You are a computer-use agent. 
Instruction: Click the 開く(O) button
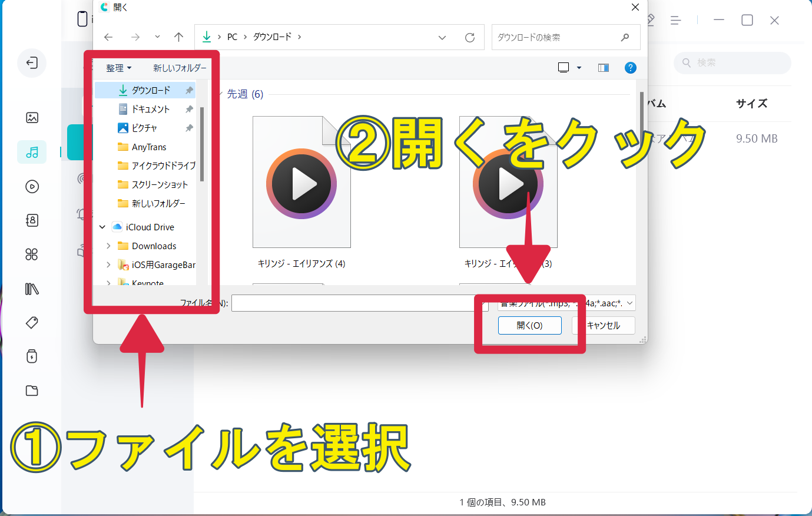pos(529,325)
